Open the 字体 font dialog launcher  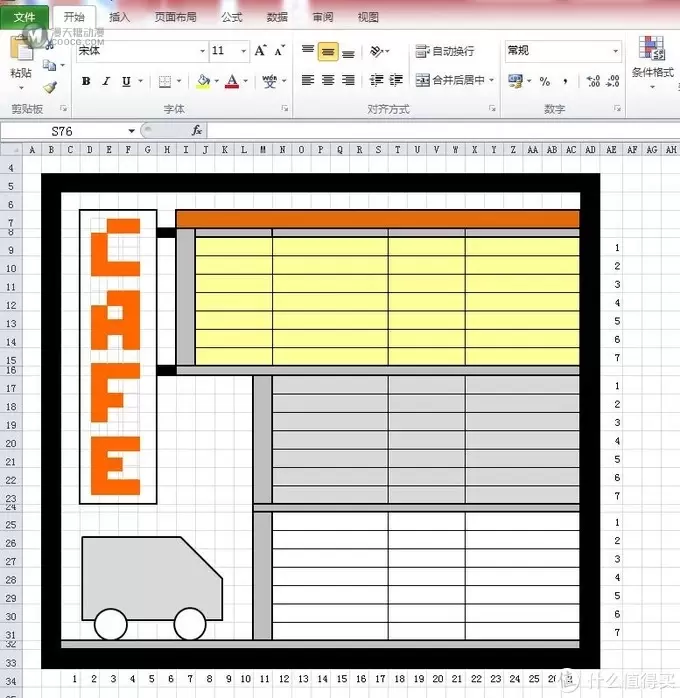pos(284,108)
